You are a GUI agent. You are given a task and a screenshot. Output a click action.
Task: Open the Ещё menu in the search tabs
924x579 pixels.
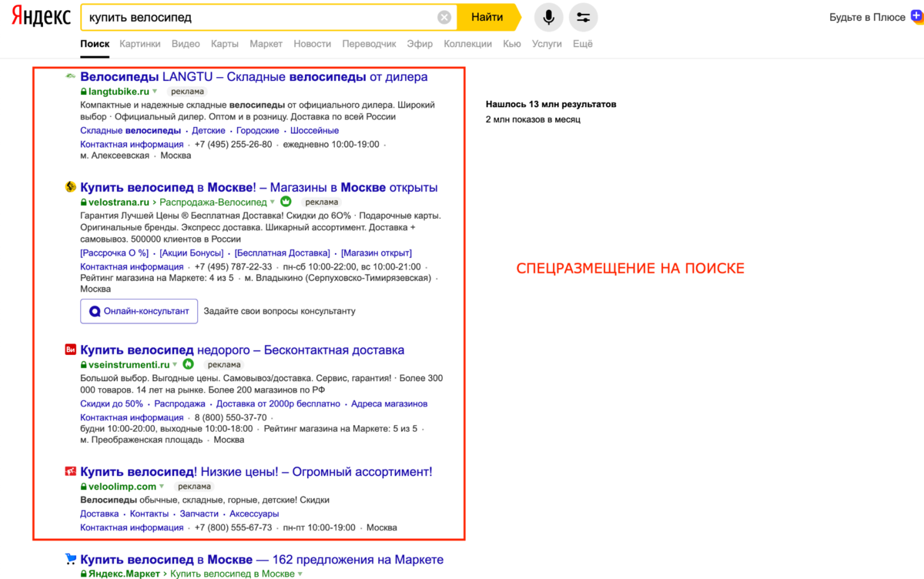[x=582, y=44]
